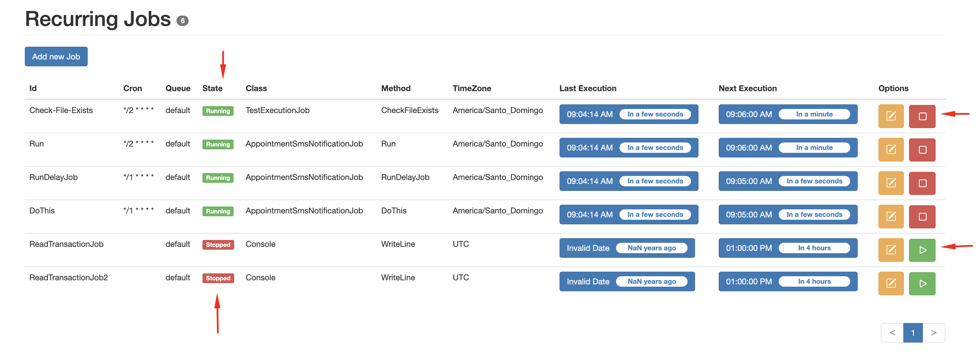The width and height of the screenshot is (980, 357).
Task: Click the Add new Job button
Action: (56, 57)
